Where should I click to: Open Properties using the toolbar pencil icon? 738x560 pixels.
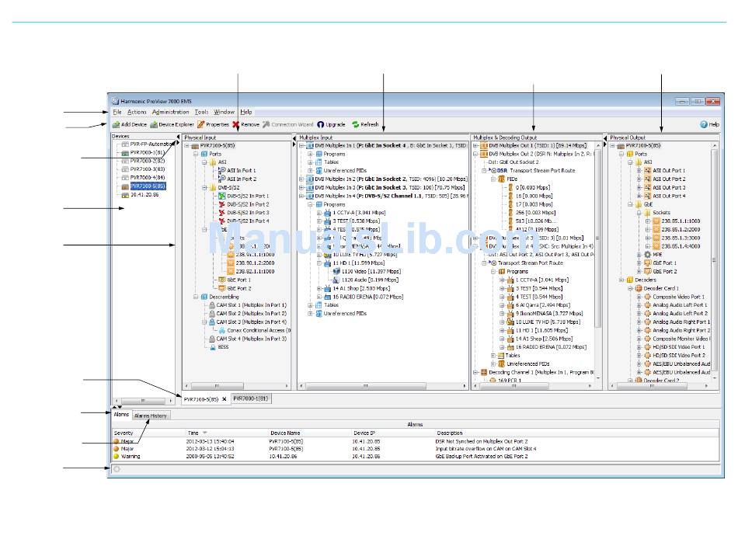pos(201,125)
